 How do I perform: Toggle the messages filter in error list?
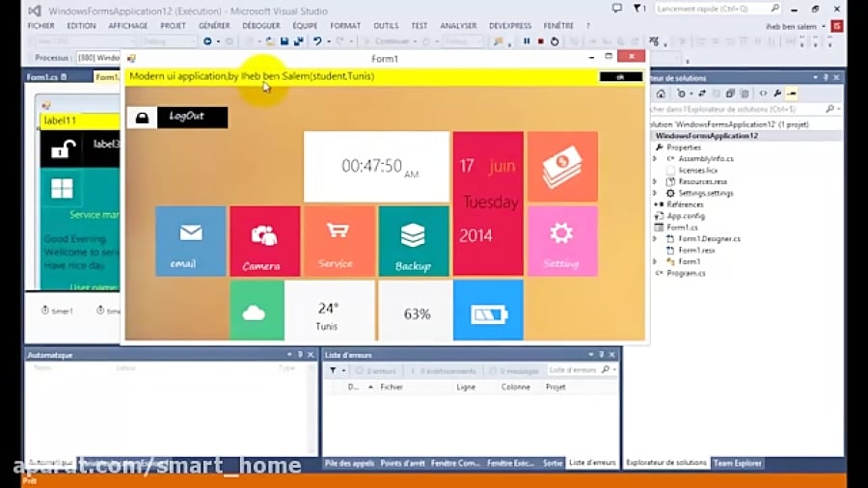(514, 370)
